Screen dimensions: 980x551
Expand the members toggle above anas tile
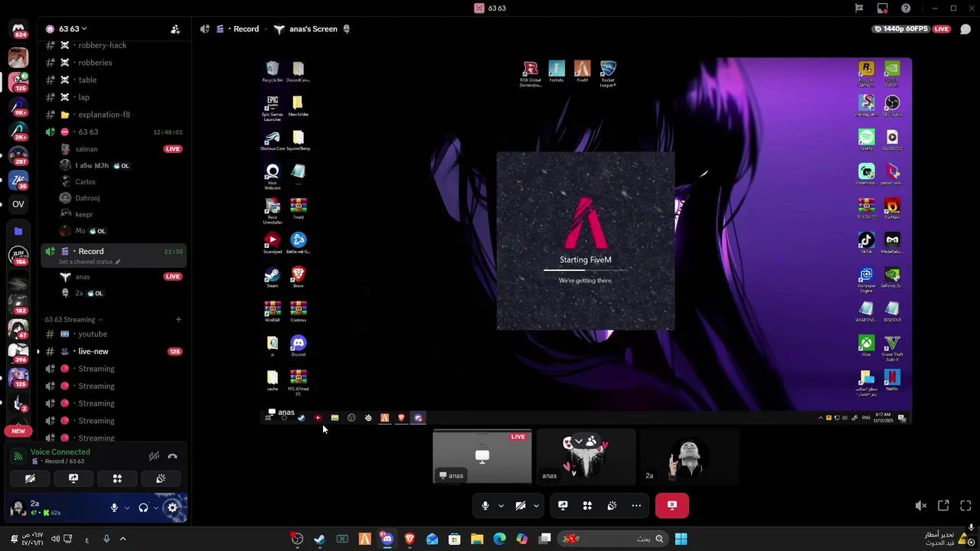[x=585, y=441]
